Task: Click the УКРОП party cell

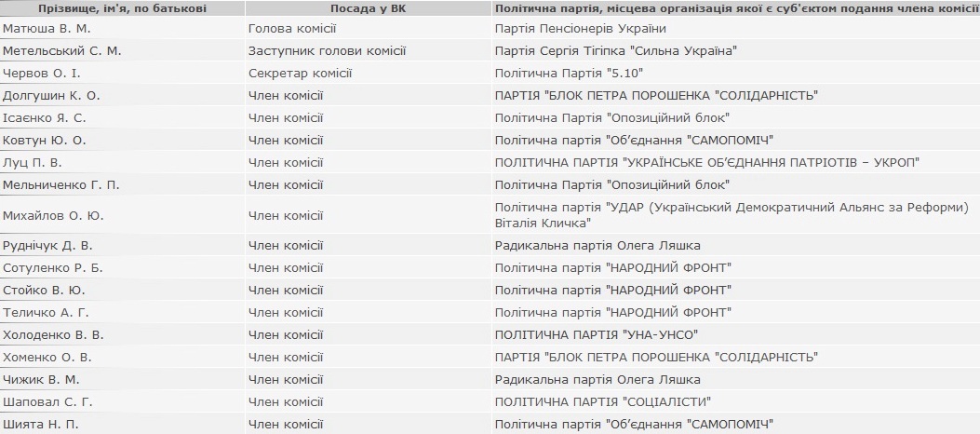Action: pyautogui.click(x=706, y=163)
